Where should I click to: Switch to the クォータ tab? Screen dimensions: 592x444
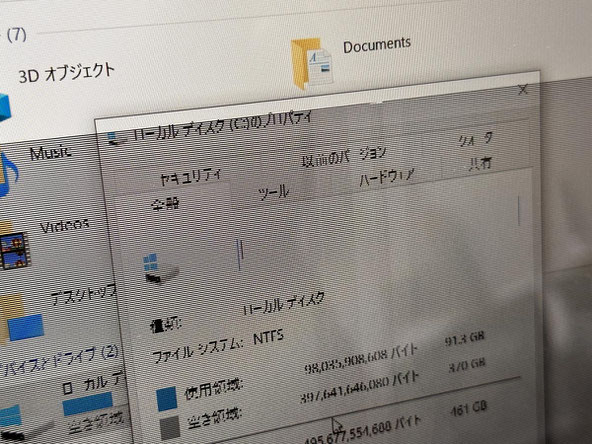pos(476,140)
